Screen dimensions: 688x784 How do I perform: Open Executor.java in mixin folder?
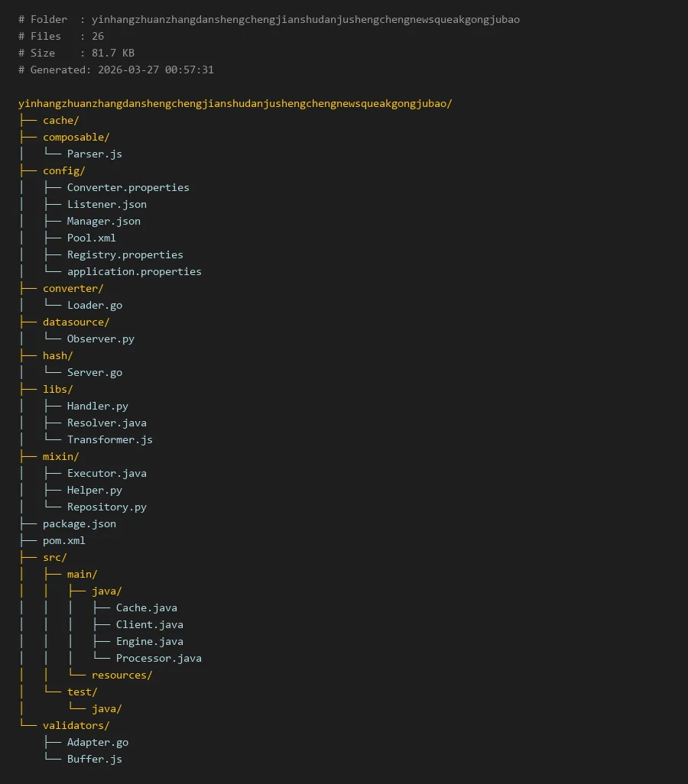pos(106,473)
